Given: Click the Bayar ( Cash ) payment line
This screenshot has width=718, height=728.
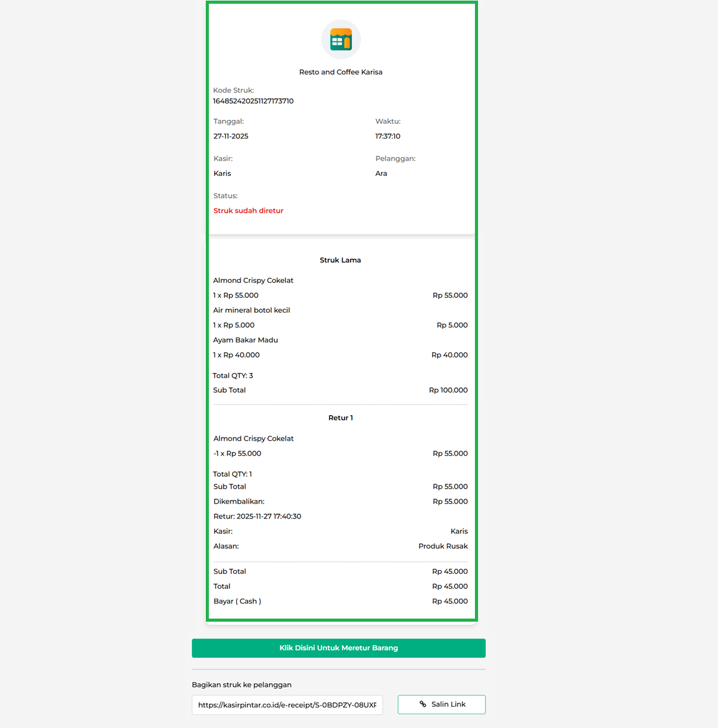Looking at the screenshot, I should [x=237, y=601].
